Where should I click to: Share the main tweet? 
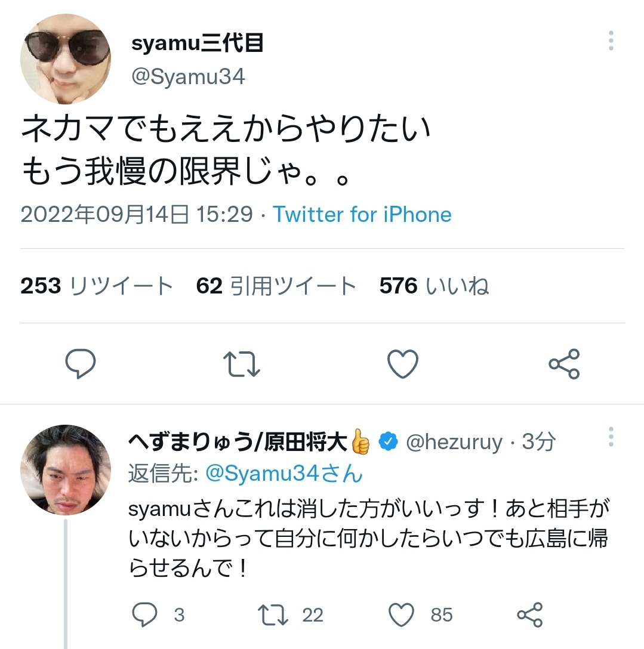pos(563,363)
